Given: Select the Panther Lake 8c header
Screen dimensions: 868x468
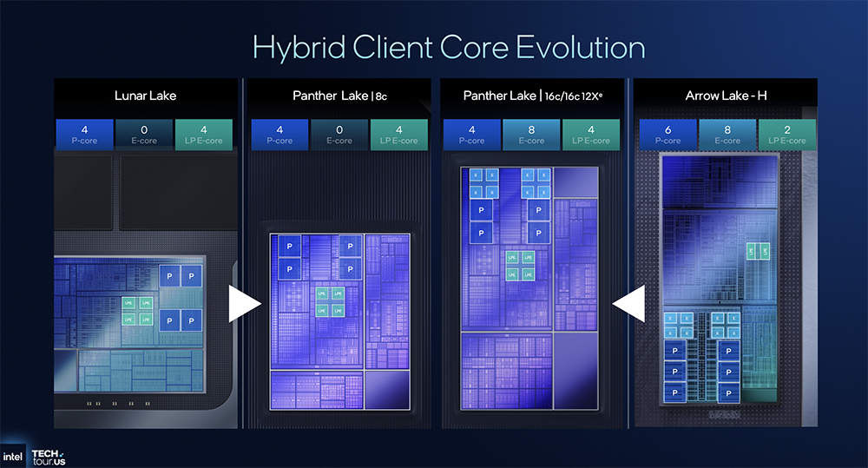Looking at the screenshot, I should tap(339, 96).
